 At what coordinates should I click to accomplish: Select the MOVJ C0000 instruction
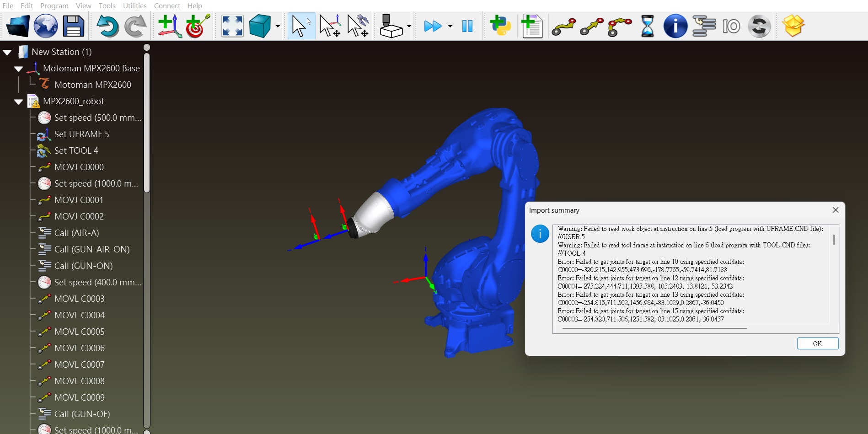point(79,167)
